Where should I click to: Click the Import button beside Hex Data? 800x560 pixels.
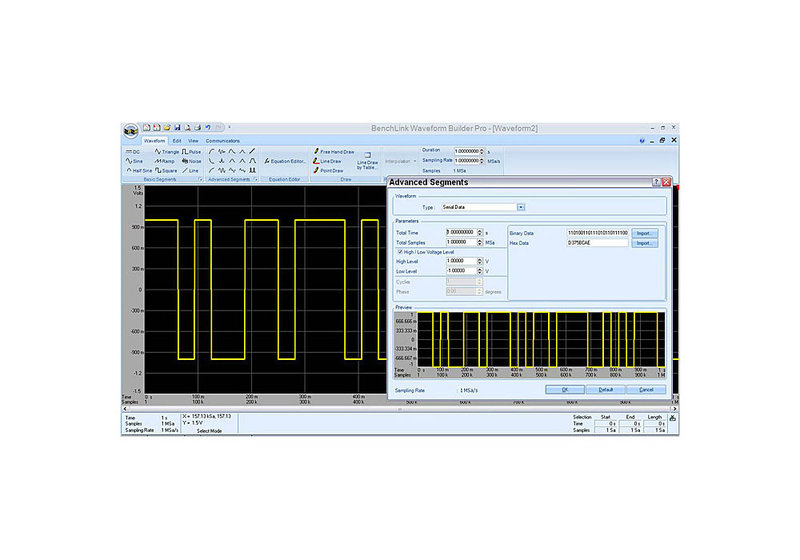click(x=644, y=243)
